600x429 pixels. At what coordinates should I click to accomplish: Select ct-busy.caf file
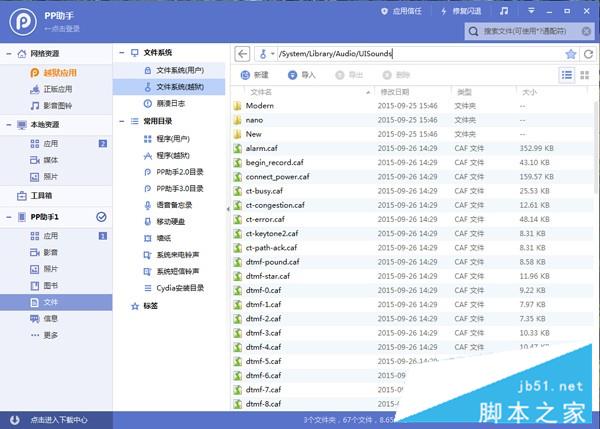(412, 191)
